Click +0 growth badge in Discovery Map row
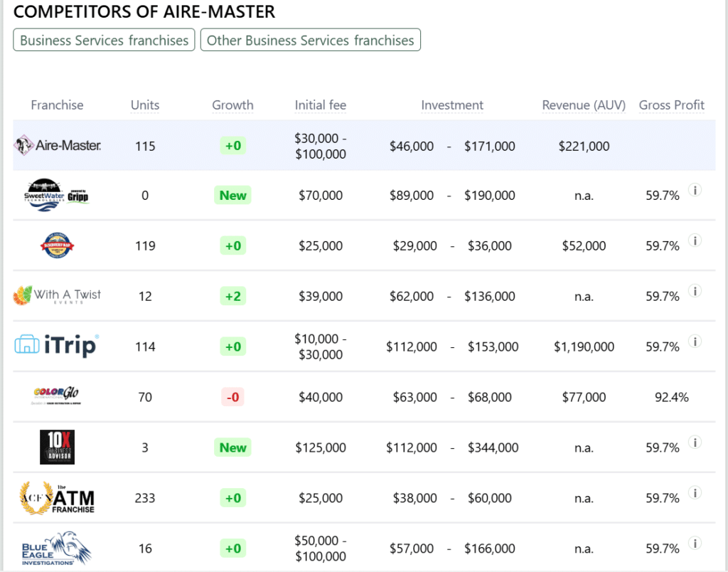The height and width of the screenshot is (572, 728). pyautogui.click(x=232, y=245)
